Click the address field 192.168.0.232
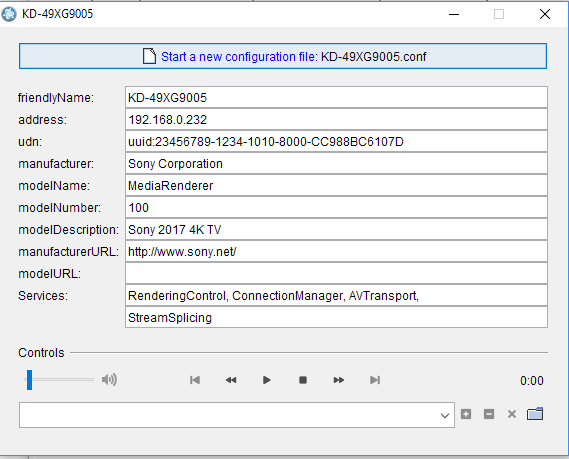Viewport: 569px width, 459px height. pyautogui.click(x=336, y=119)
